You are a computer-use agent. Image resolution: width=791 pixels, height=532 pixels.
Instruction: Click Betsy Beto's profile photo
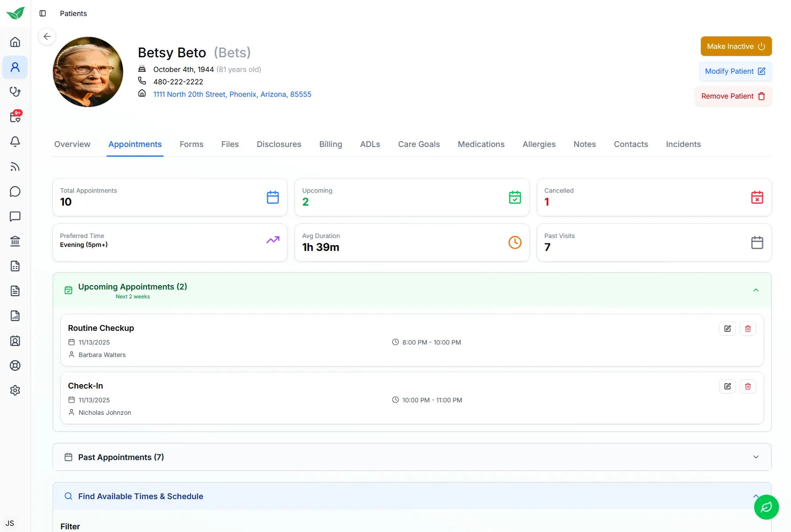88,72
